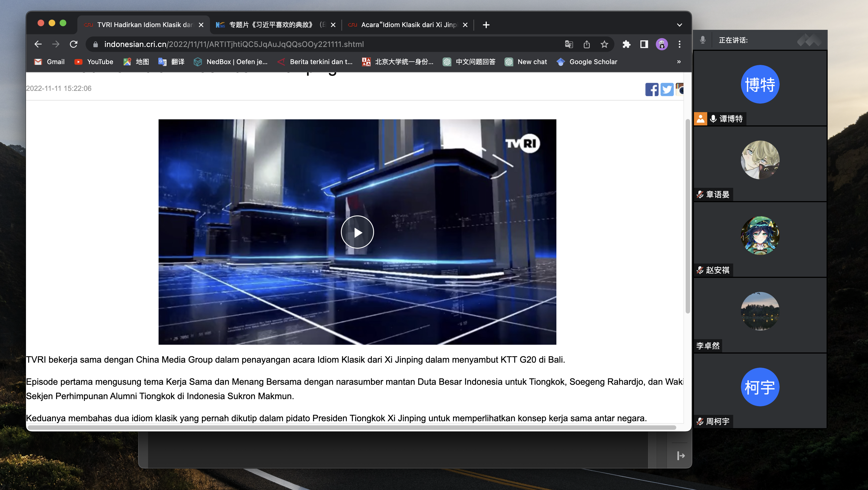Open the Chrome three-dot menu
868x490 pixels.
[679, 44]
